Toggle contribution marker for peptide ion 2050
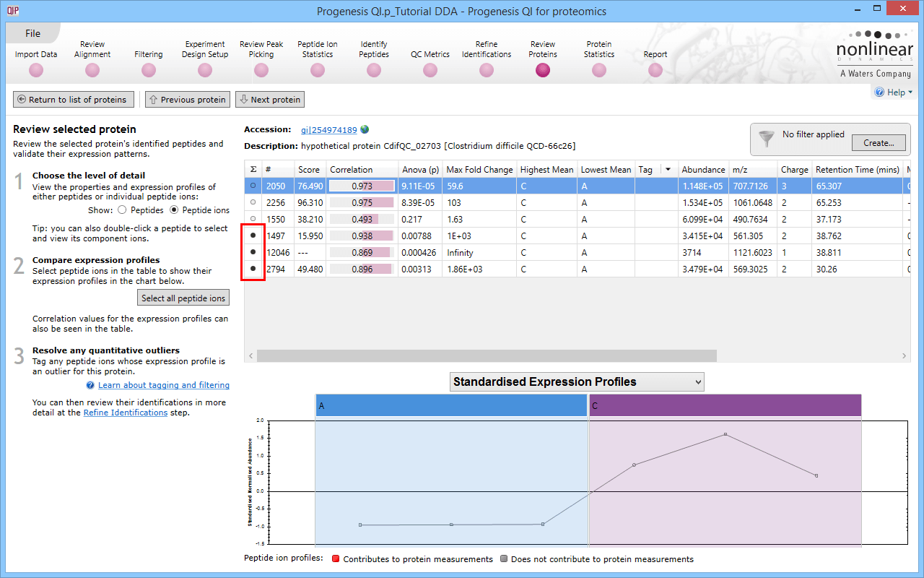The height and width of the screenshot is (578, 924). click(x=253, y=186)
